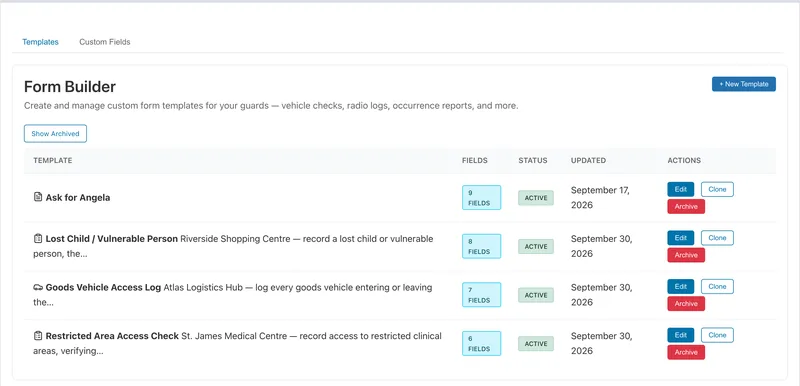Screen dimensions: 800x386
Task: Archive the Restricted Area Access Check template
Action: (686, 352)
